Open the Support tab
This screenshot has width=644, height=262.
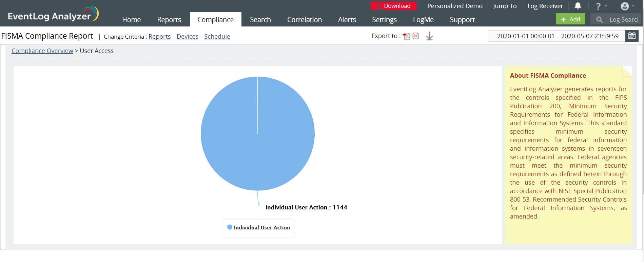462,20
